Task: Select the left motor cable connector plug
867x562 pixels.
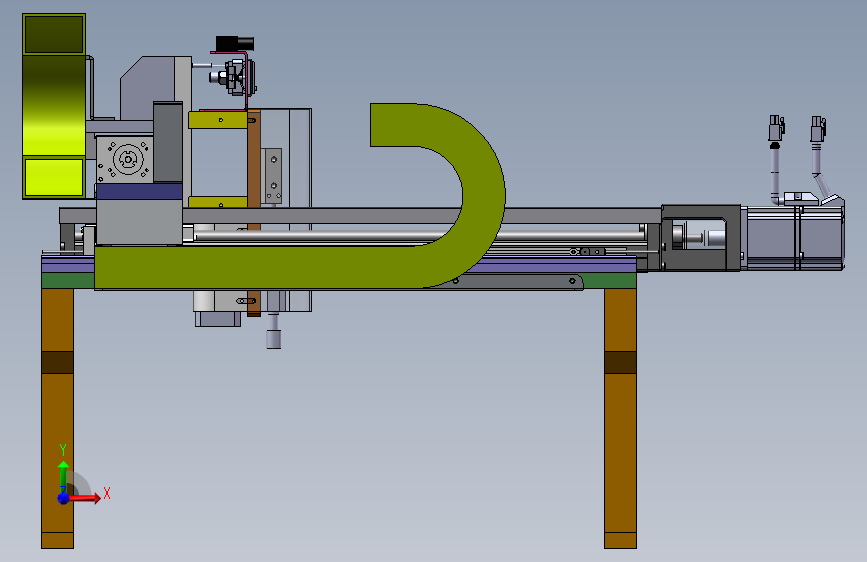Action: click(x=776, y=128)
